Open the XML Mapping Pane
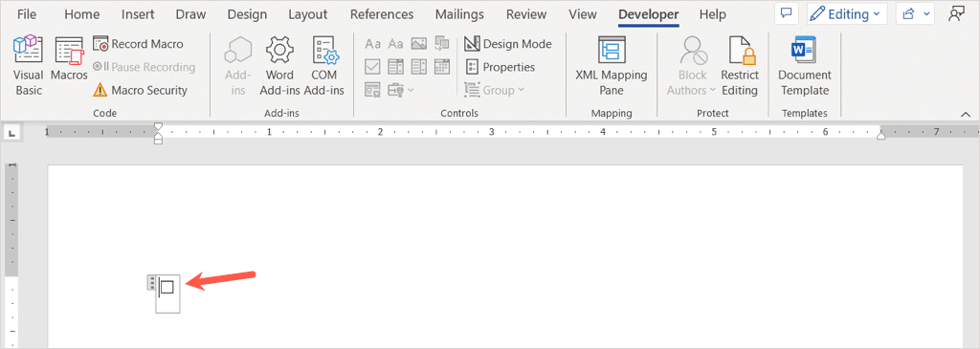This screenshot has height=349, width=980. point(612,66)
